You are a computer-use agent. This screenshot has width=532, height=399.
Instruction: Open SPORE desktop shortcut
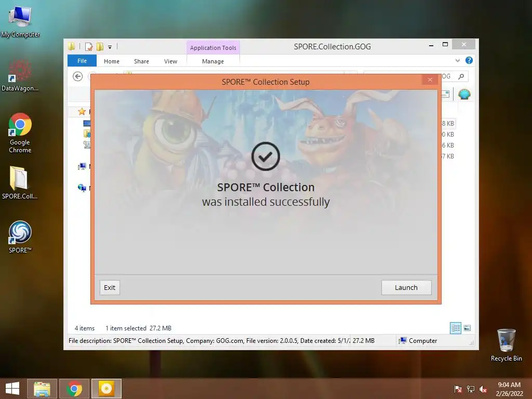click(20, 237)
